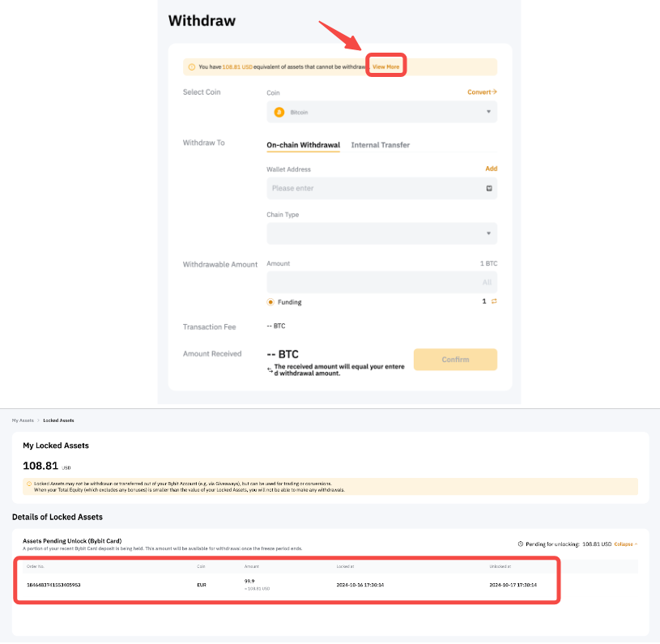Click the exchange arrows icon near received amount note
This screenshot has height=644, width=660.
[x=270, y=369]
